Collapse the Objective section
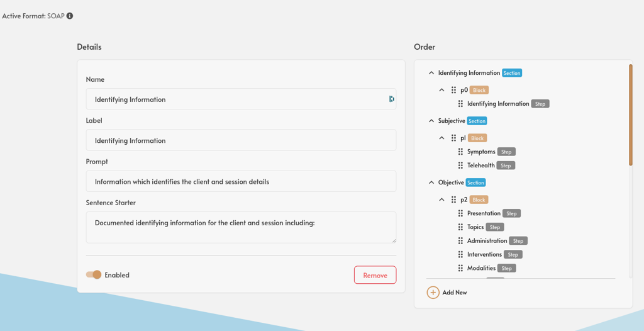644x331 pixels. coord(431,182)
